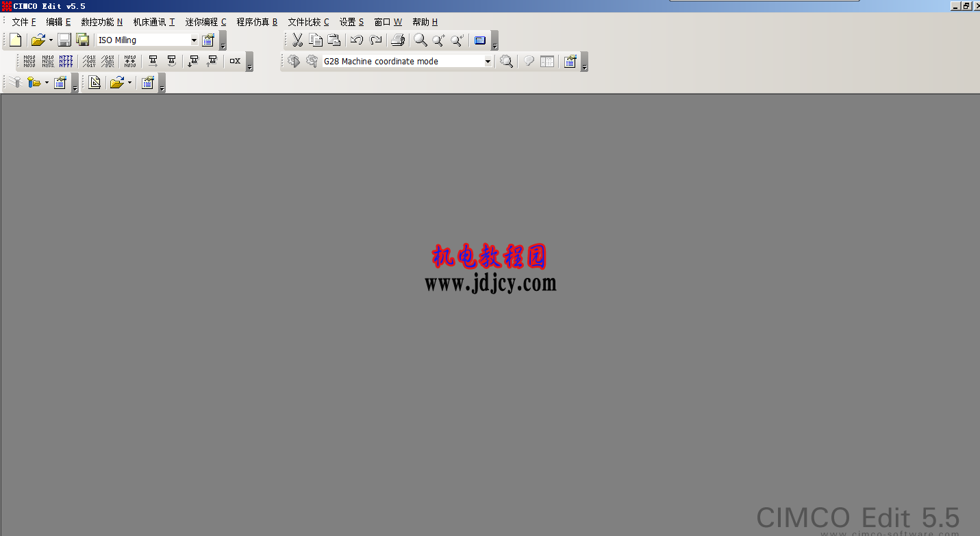The width and height of the screenshot is (980, 536).
Task: Click the gear with magnifier icon
Action: 506,62
